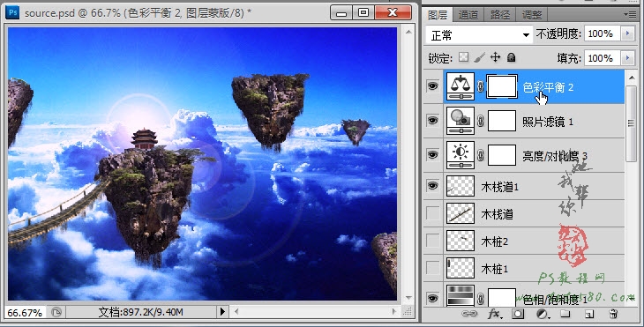The height and width of the screenshot is (327, 644).
Task: Click the layers panel scrollbar thumb
Action: [x=632, y=123]
